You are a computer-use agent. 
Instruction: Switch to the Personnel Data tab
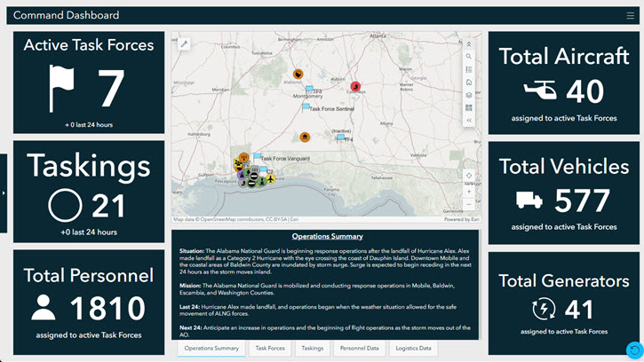point(360,348)
